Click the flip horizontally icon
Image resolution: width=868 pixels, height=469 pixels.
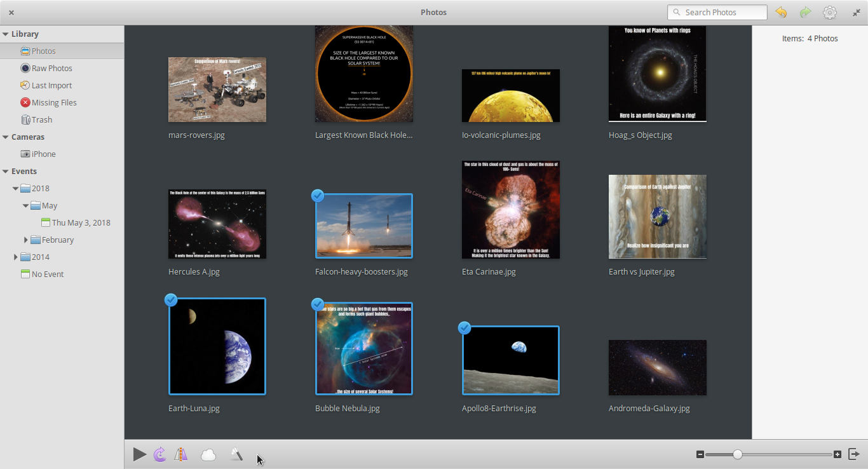pos(181,454)
